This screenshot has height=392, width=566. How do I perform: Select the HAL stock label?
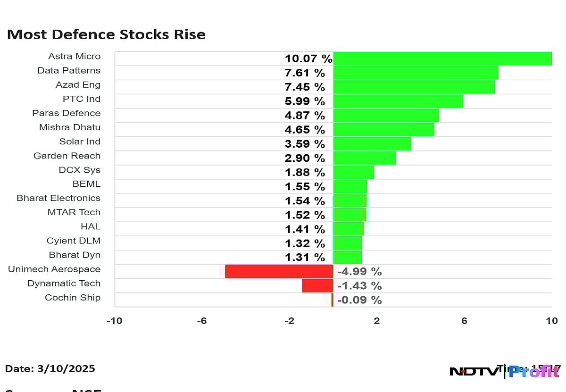coord(91,226)
